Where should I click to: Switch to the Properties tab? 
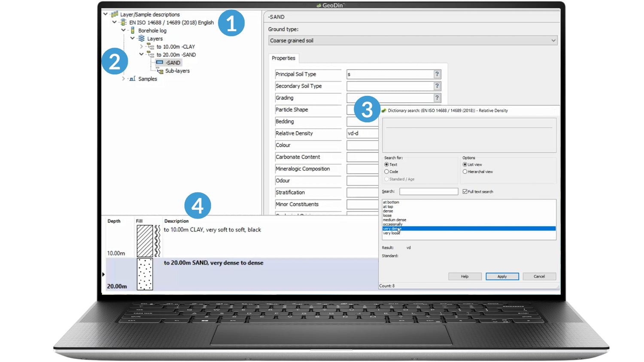coord(283,58)
